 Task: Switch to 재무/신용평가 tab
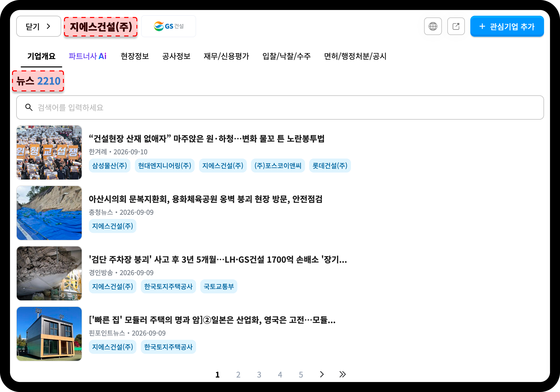226,56
